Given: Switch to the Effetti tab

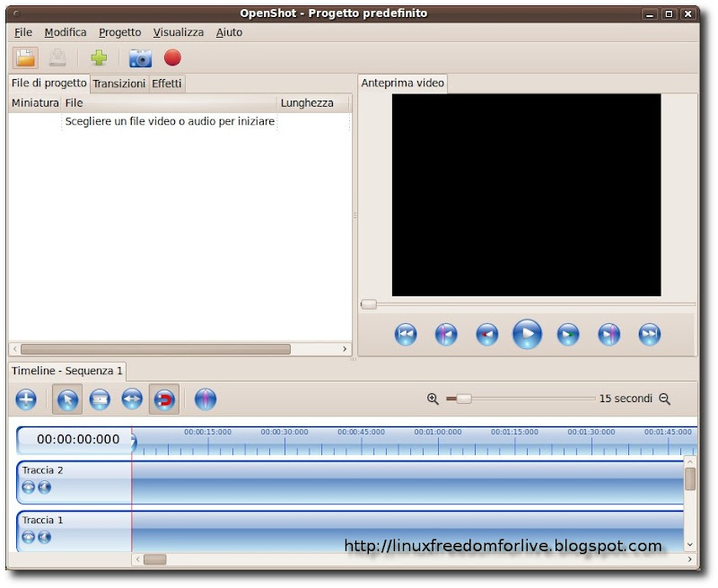Looking at the screenshot, I should pyautogui.click(x=167, y=83).
